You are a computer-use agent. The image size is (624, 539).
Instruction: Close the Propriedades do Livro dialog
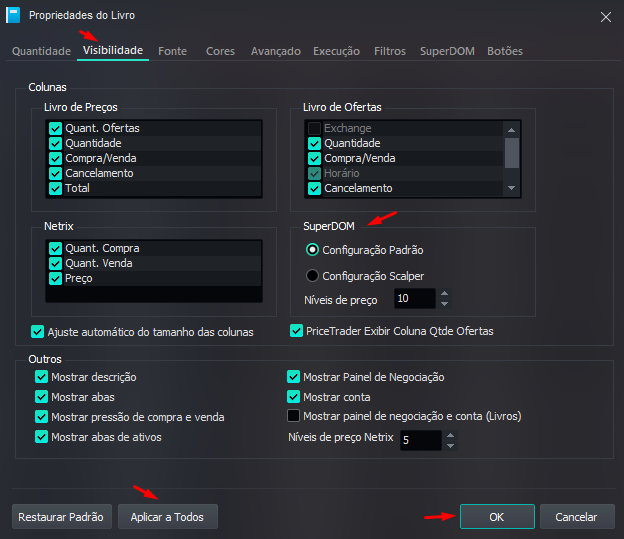[606, 17]
